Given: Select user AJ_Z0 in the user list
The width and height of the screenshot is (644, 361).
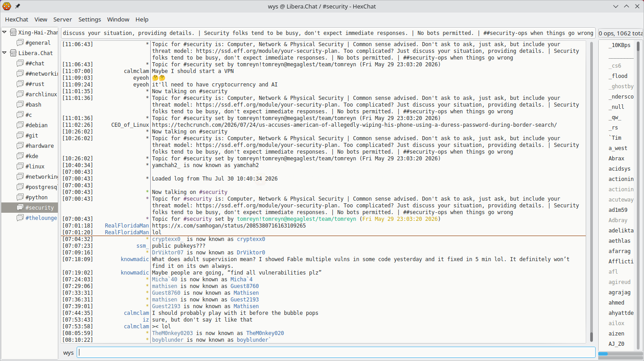Looking at the screenshot, I should click(616, 344).
